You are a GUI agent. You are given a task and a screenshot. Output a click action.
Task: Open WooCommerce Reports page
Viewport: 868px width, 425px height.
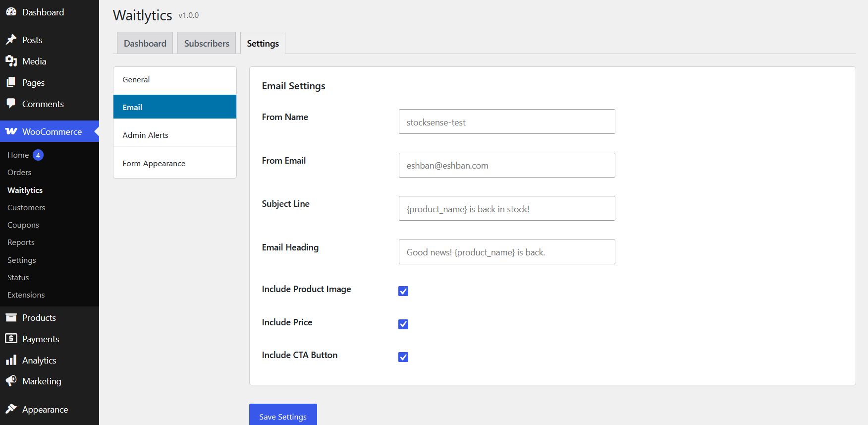[21, 242]
